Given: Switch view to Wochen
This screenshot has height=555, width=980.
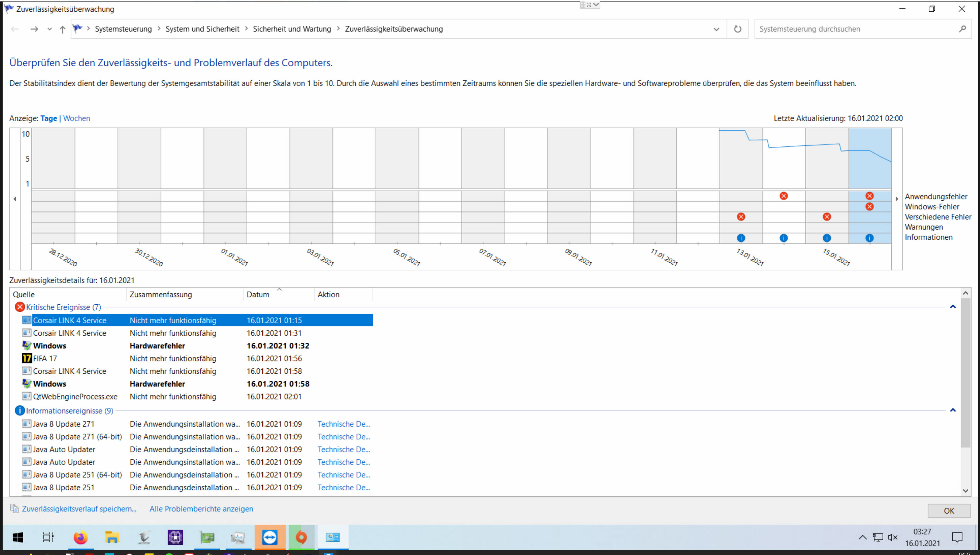Looking at the screenshot, I should click(77, 118).
